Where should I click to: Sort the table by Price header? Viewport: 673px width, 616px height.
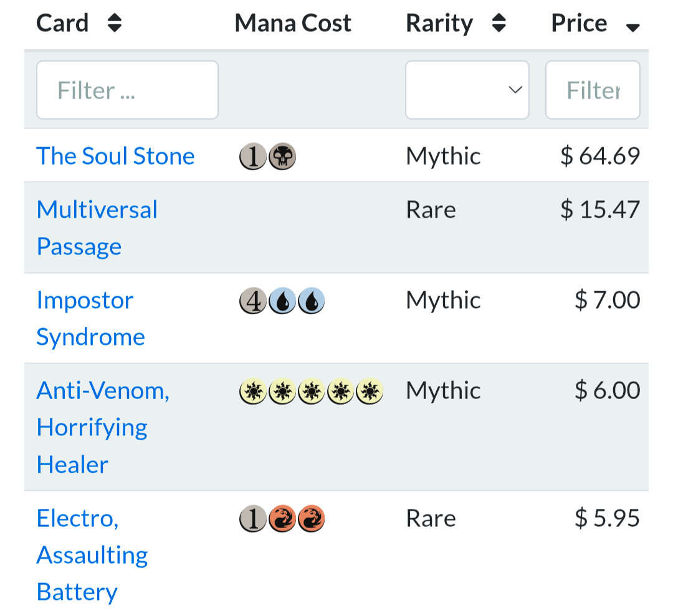[x=579, y=24]
